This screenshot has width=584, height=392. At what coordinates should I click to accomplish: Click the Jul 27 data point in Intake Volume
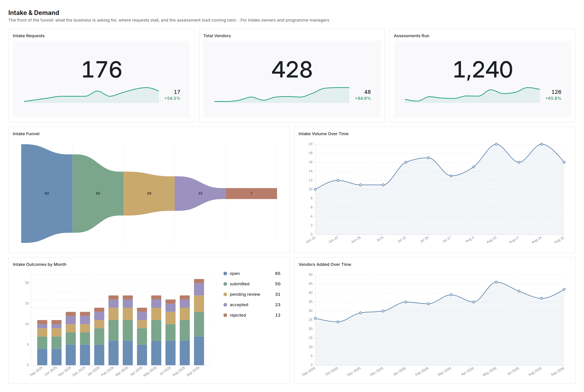click(451, 176)
